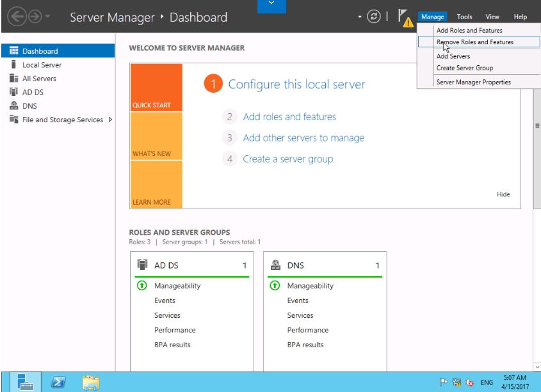Screen dimensions: 541x392
Task: Click Create a server group link
Action: [x=288, y=159]
